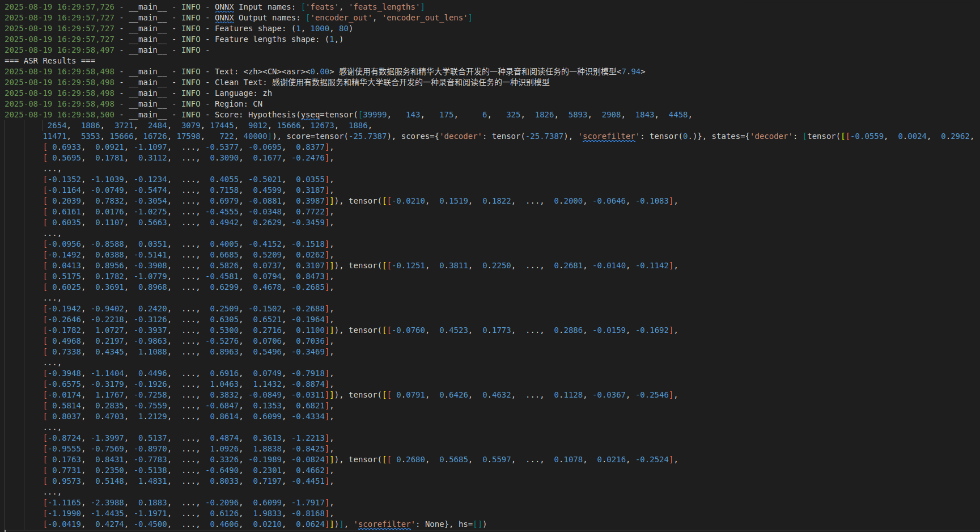The image size is (980, 532).
Task: Click 'Score: Hypothesis(yseq=tensor(' text
Action: pos(286,115)
